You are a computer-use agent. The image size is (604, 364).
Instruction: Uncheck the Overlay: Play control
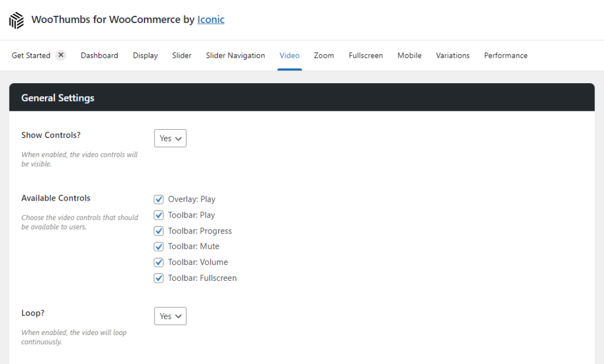pos(159,199)
